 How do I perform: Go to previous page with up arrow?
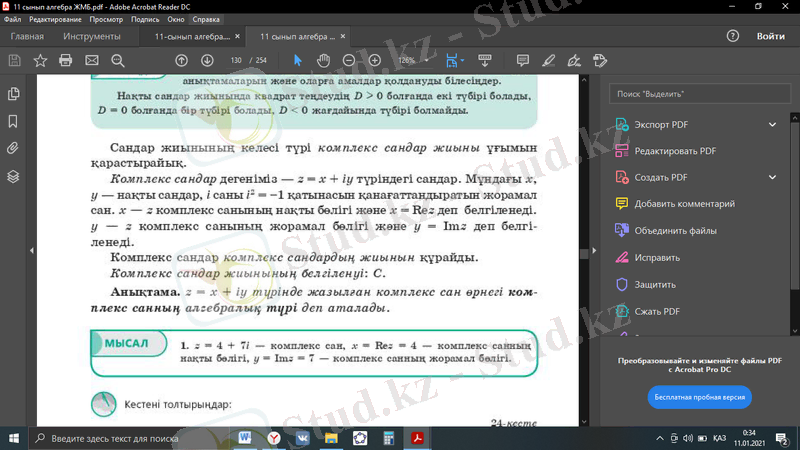181,60
